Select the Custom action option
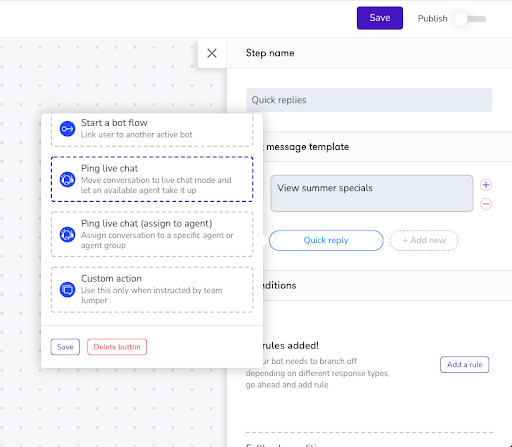 [x=152, y=289]
